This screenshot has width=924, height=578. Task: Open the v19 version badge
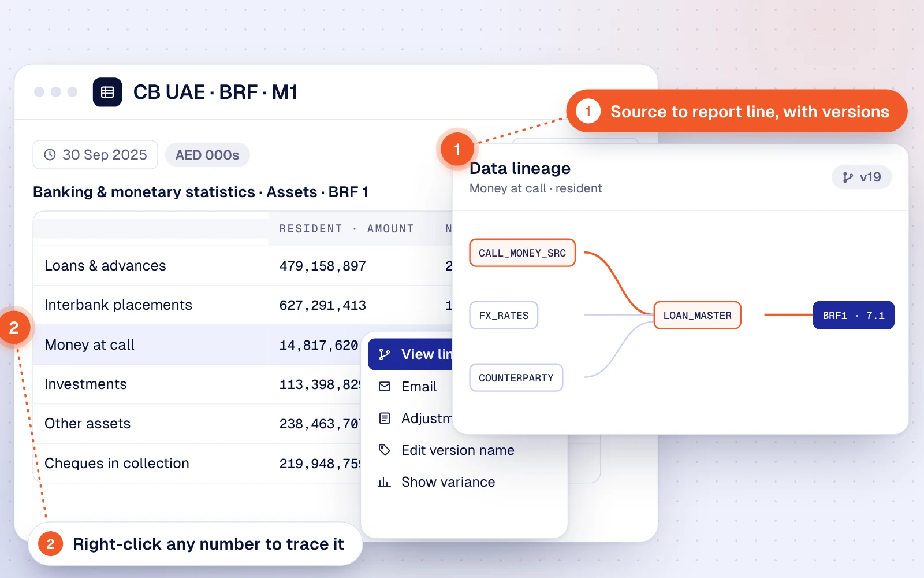[x=862, y=177]
